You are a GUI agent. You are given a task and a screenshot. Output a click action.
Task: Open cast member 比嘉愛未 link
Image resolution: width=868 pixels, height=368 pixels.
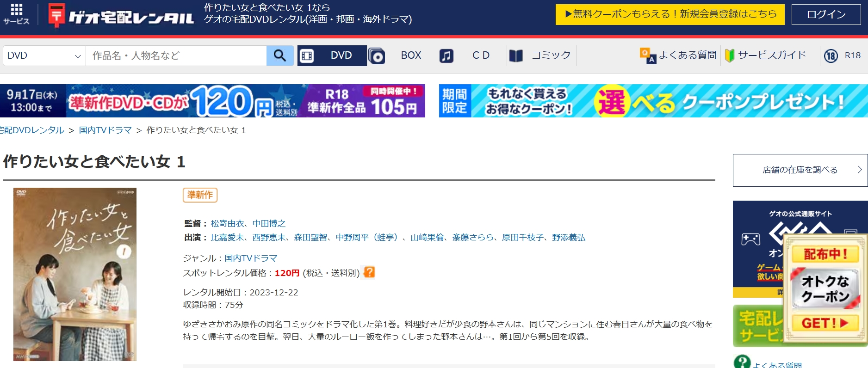click(x=227, y=238)
